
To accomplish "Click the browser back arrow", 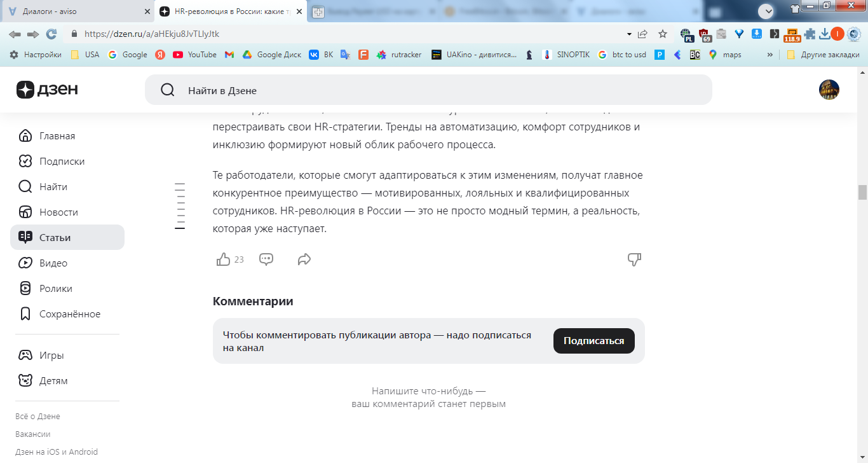I will [15, 34].
